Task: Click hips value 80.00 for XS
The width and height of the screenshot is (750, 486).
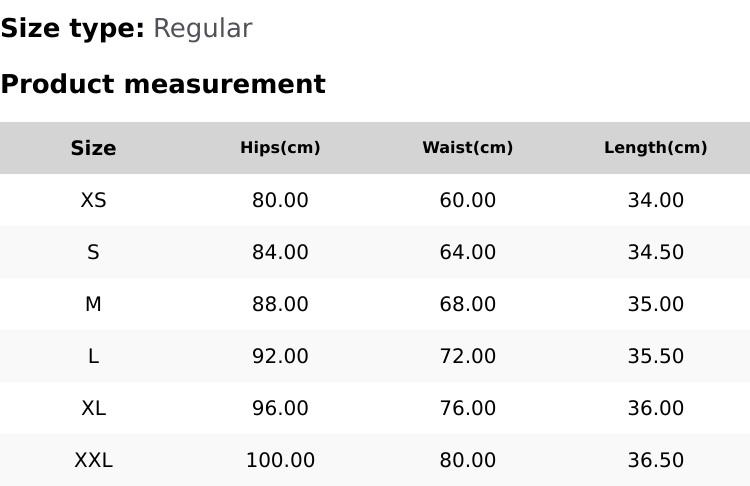Action: pyautogui.click(x=280, y=200)
